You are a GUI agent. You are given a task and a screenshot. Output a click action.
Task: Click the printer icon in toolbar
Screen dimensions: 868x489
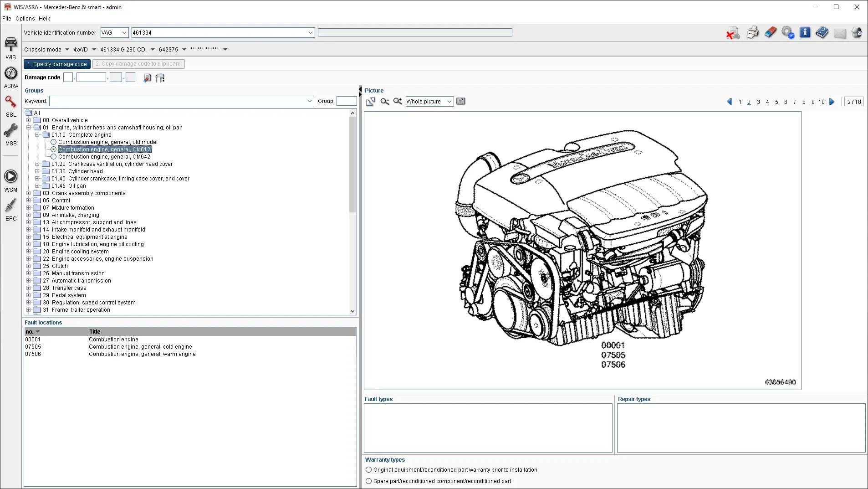(752, 33)
